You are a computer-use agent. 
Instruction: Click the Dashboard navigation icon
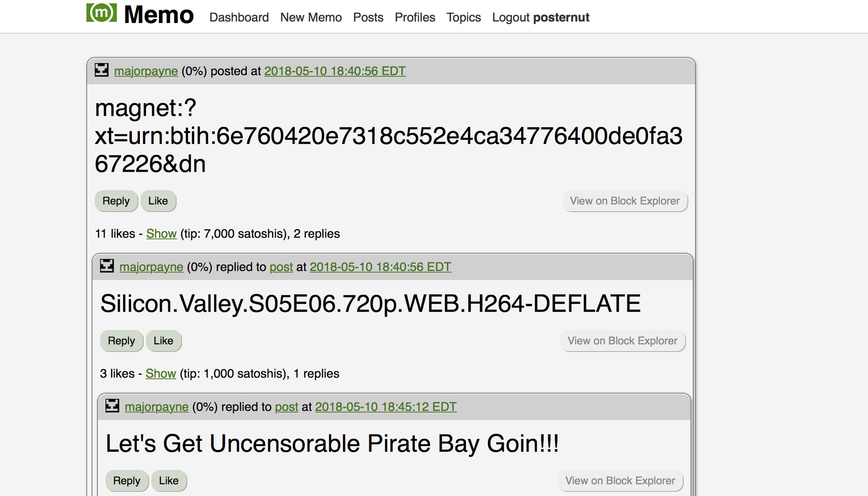[238, 17]
